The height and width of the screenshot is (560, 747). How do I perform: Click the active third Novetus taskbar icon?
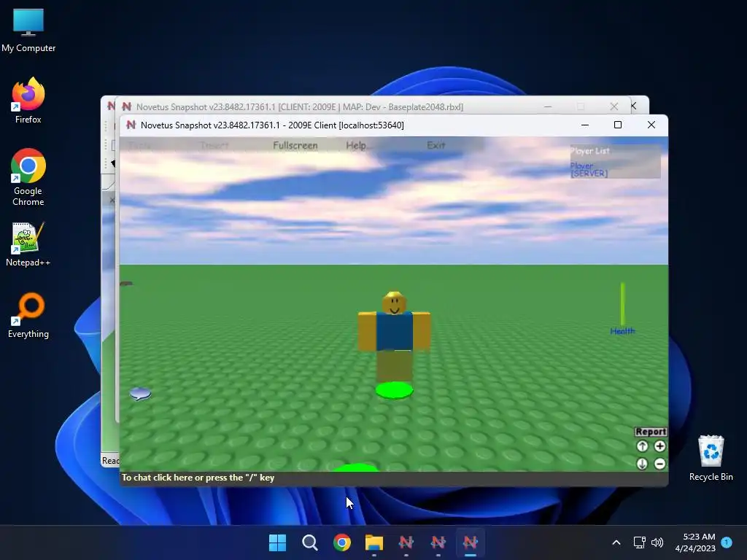[471, 542]
